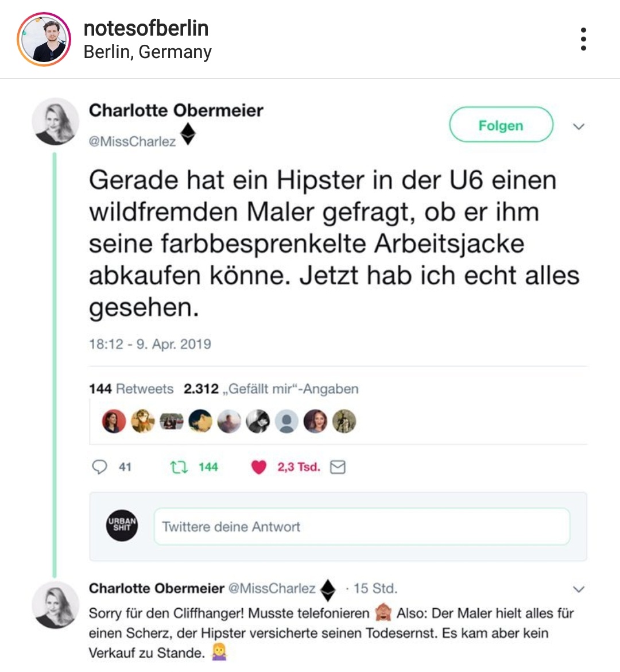
Task: Open the notesofberlin username link
Action: click(146, 28)
